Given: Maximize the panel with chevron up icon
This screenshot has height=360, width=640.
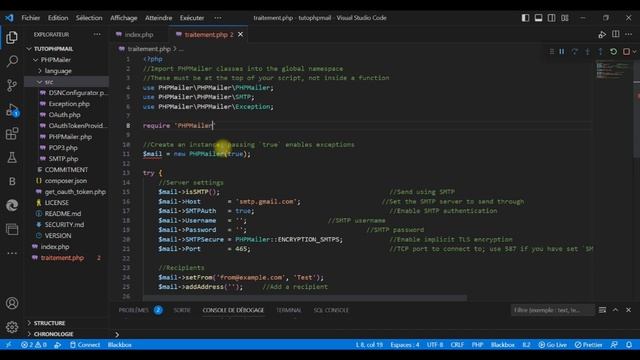Looking at the screenshot, I should (616, 310).
